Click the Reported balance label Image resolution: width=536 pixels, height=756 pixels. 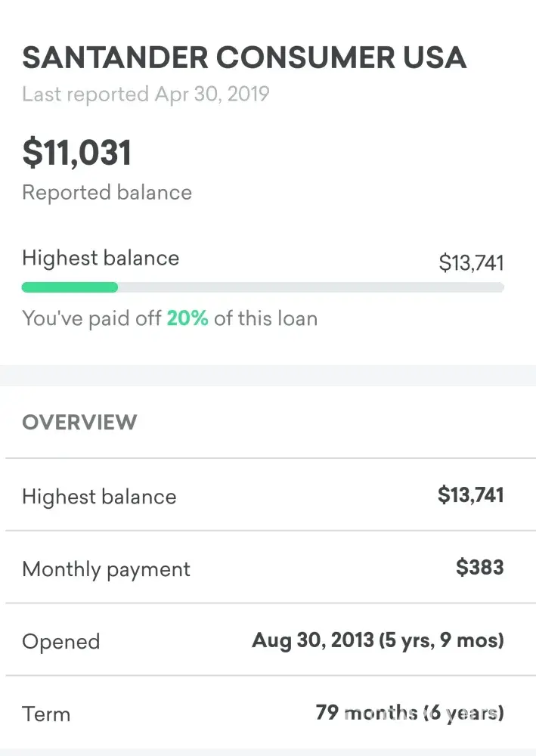point(107,193)
